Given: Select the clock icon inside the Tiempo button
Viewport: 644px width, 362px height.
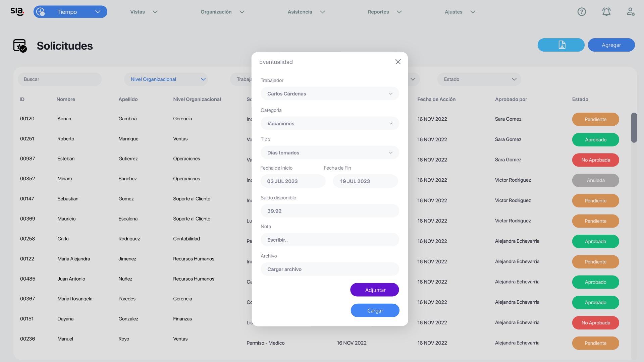Looking at the screenshot, I should point(41,11).
